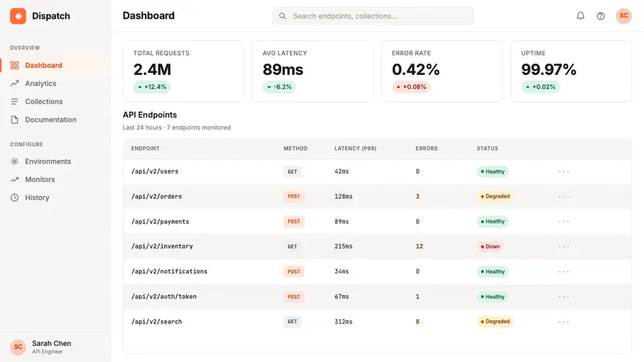Sort by Latency (P99) column header
The height and width of the screenshot is (362, 644).
(355, 149)
